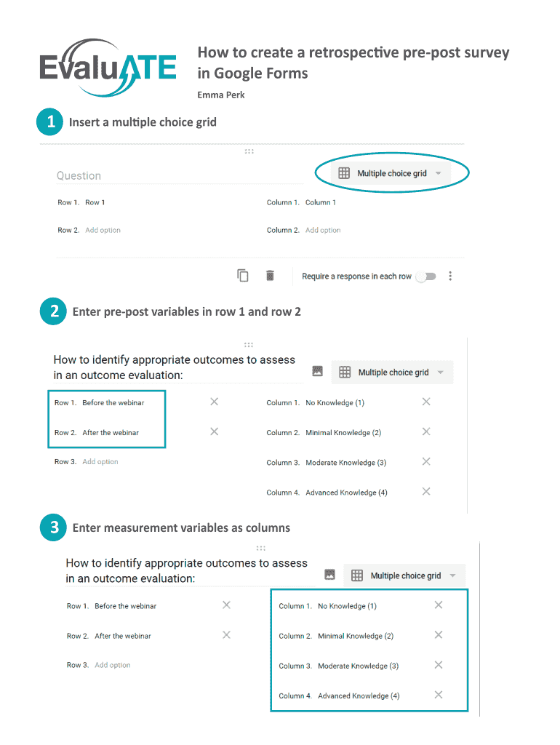Click the trash delete question icon
This screenshot has height=745, width=560.
click(x=270, y=276)
